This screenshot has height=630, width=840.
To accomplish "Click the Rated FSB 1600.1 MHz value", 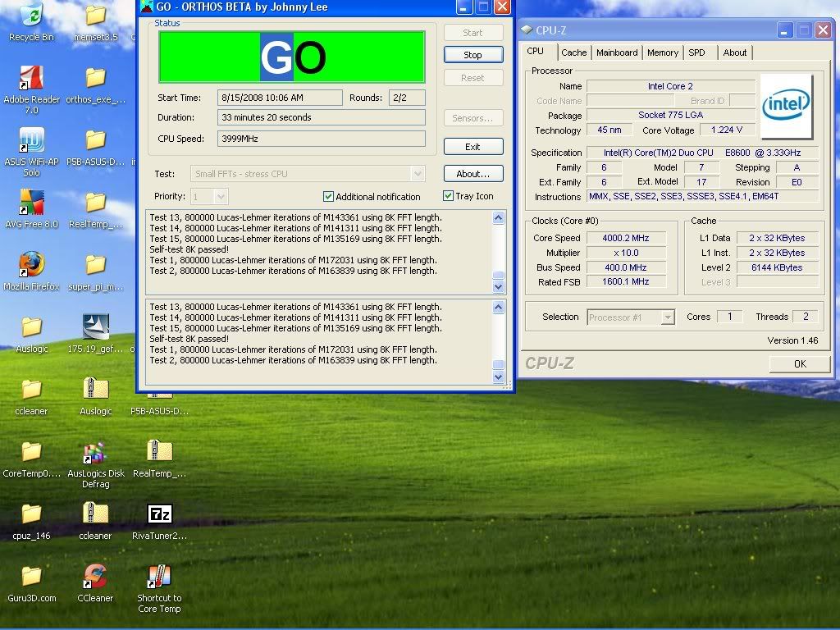I will (x=626, y=282).
